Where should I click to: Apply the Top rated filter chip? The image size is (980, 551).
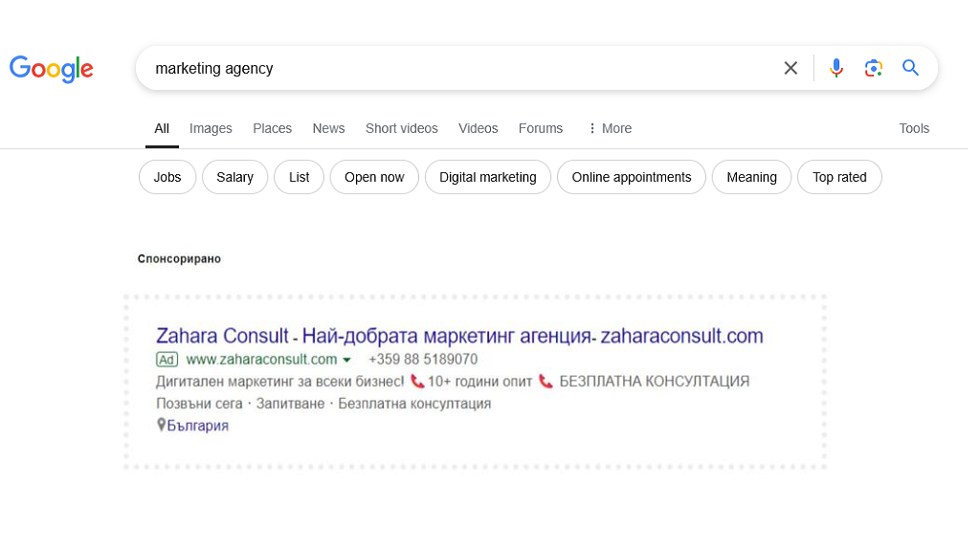tap(839, 177)
